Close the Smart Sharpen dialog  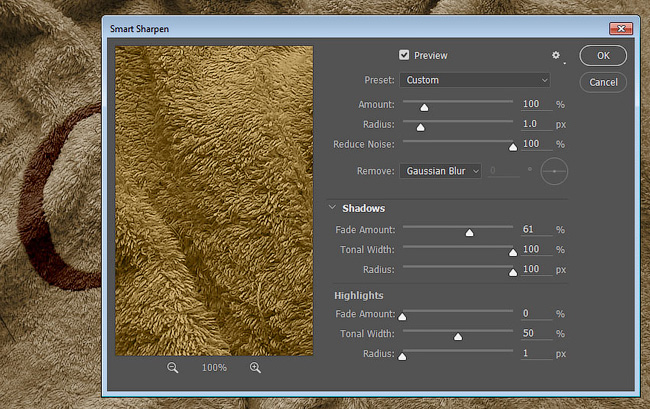pos(621,29)
